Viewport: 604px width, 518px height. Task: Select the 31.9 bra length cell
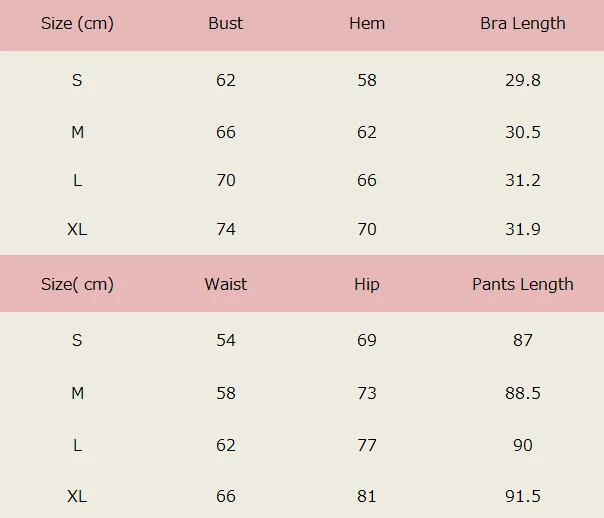click(x=523, y=229)
